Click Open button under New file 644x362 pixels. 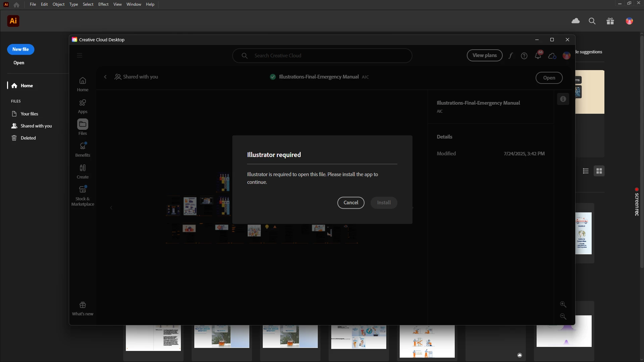(x=19, y=63)
